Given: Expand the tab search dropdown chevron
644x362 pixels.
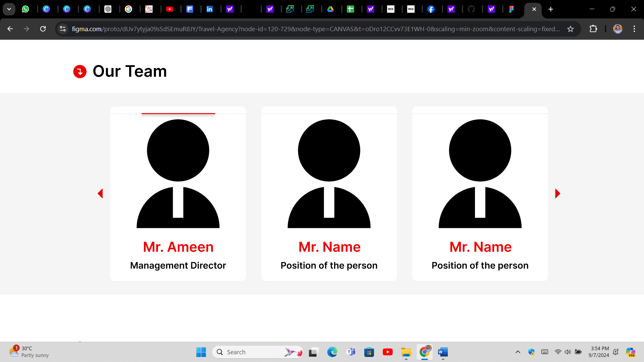Looking at the screenshot, I should pyautogui.click(x=9, y=9).
